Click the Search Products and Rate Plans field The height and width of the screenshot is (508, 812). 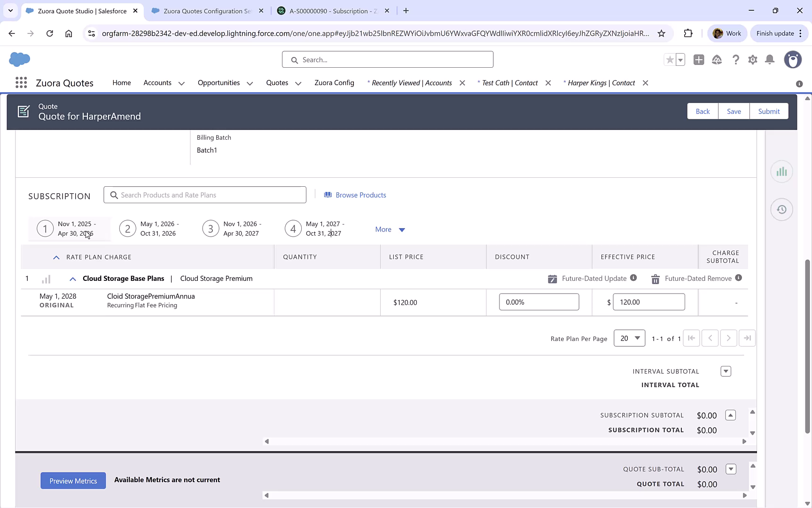(x=205, y=194)
